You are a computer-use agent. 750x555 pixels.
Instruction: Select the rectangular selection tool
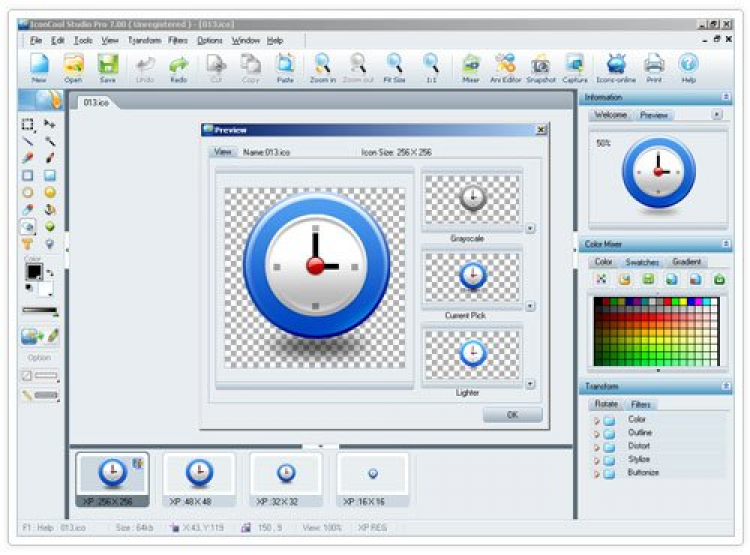tap(28, 125)
